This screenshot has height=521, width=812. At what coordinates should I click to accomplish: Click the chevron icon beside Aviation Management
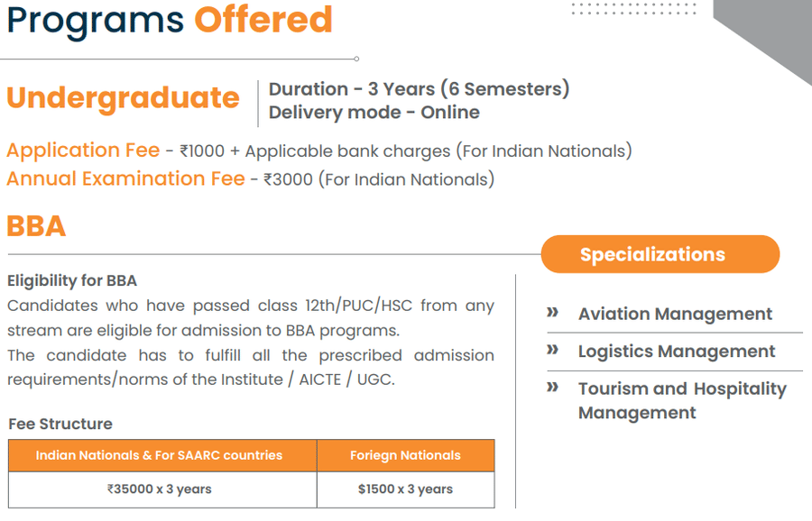click(x=552, y=313)
